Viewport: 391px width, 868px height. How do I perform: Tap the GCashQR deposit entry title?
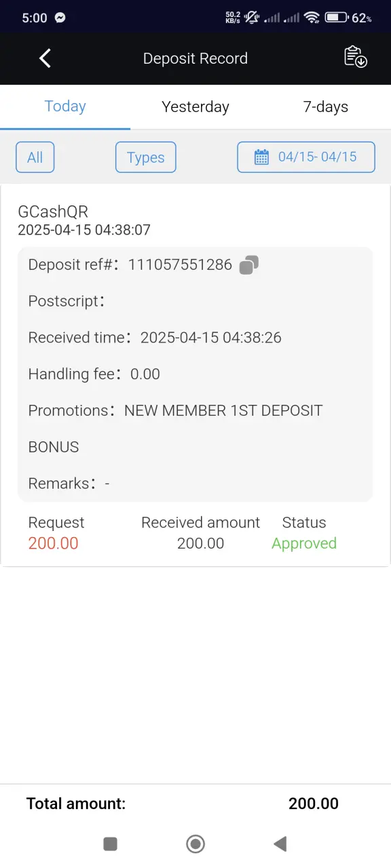[53, 212]
